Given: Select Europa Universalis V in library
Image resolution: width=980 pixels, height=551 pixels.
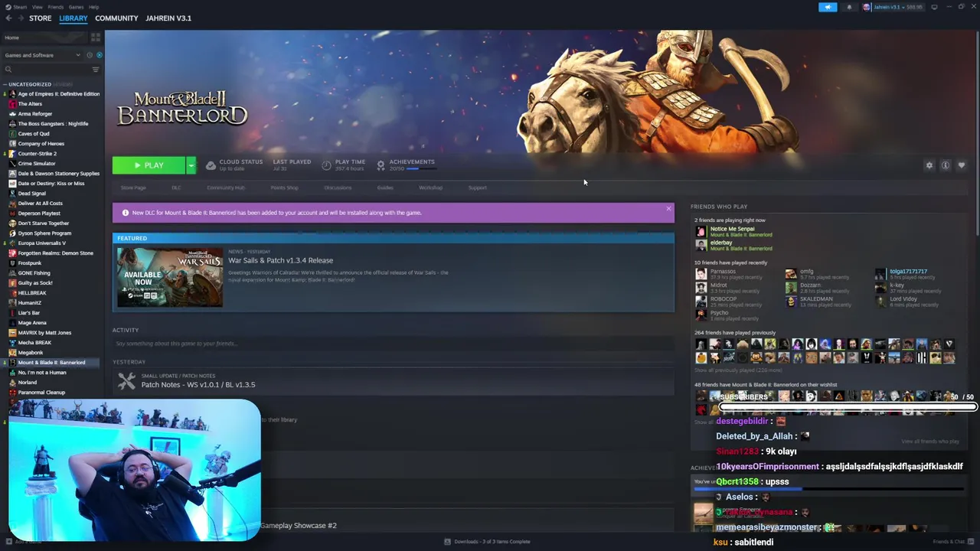Looking at the screenshot, I should [x=41, y=243].
